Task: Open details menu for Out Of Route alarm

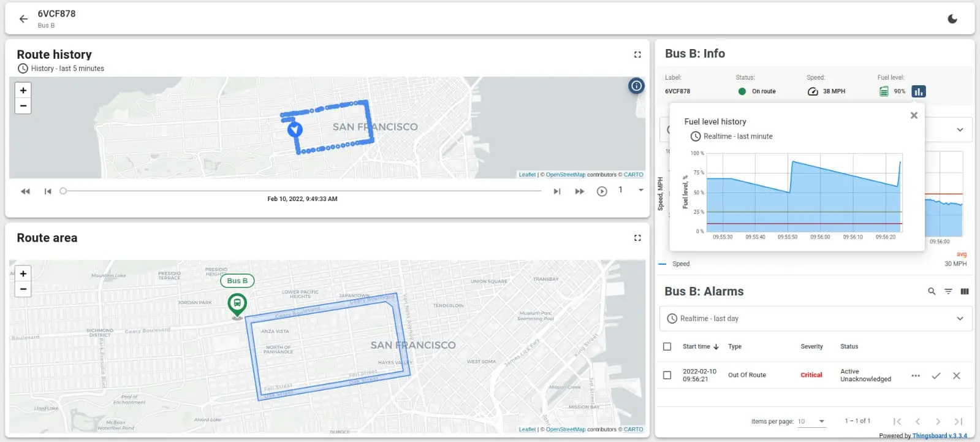Action: pos(916,376)
